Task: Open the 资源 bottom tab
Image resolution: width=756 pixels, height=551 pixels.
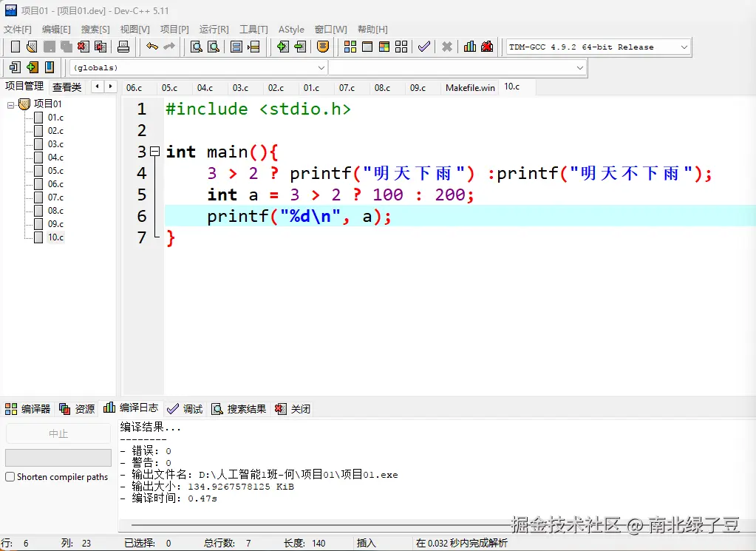Action: [x=77, y=409]
